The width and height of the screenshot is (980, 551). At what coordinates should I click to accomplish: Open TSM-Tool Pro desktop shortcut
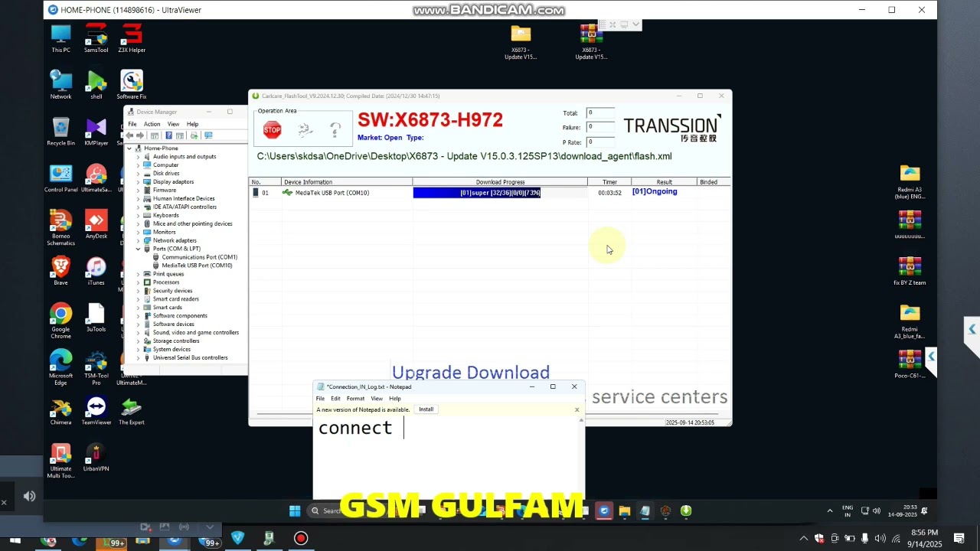click(x=96, y=368)
